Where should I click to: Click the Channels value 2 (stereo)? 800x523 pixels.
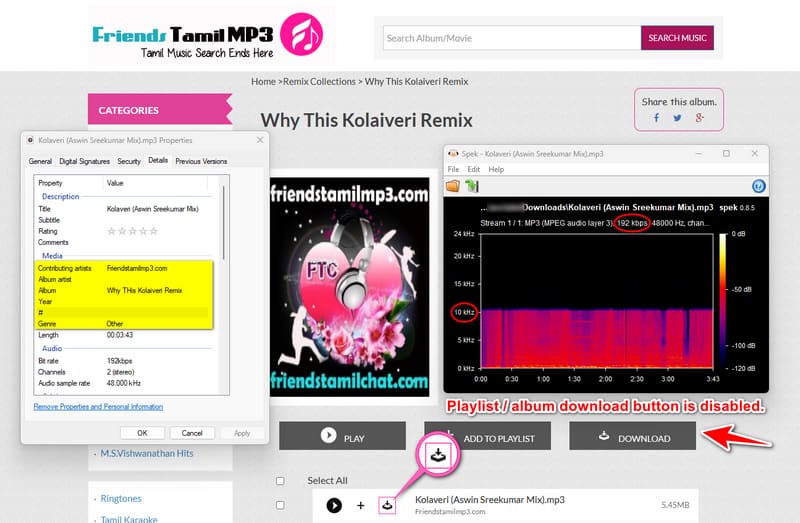[x=120, y=372]
